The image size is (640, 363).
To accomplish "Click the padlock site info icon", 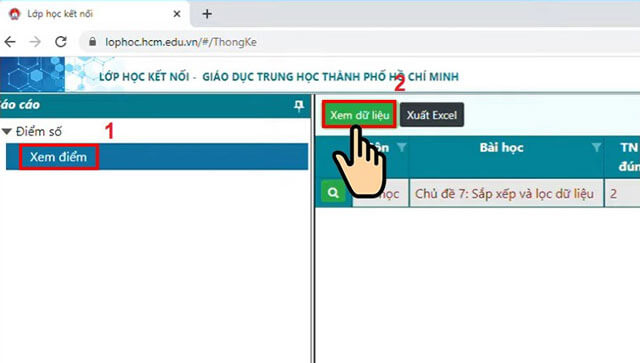I will (93, 42).
